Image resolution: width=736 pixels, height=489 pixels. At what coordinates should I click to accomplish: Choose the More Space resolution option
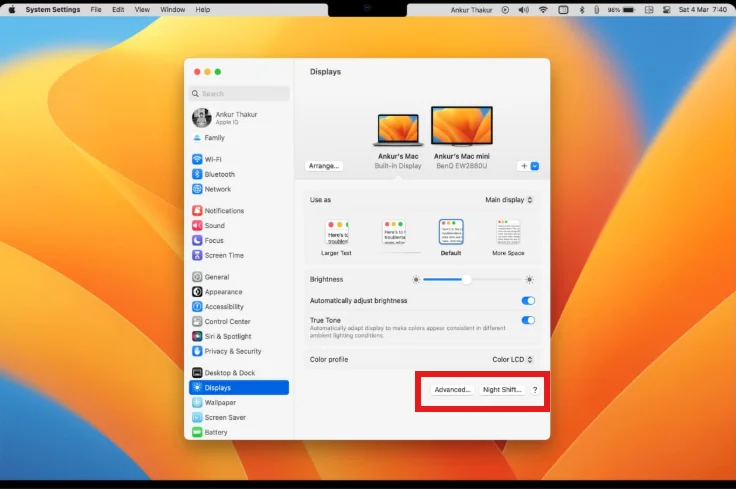(508, 237)
